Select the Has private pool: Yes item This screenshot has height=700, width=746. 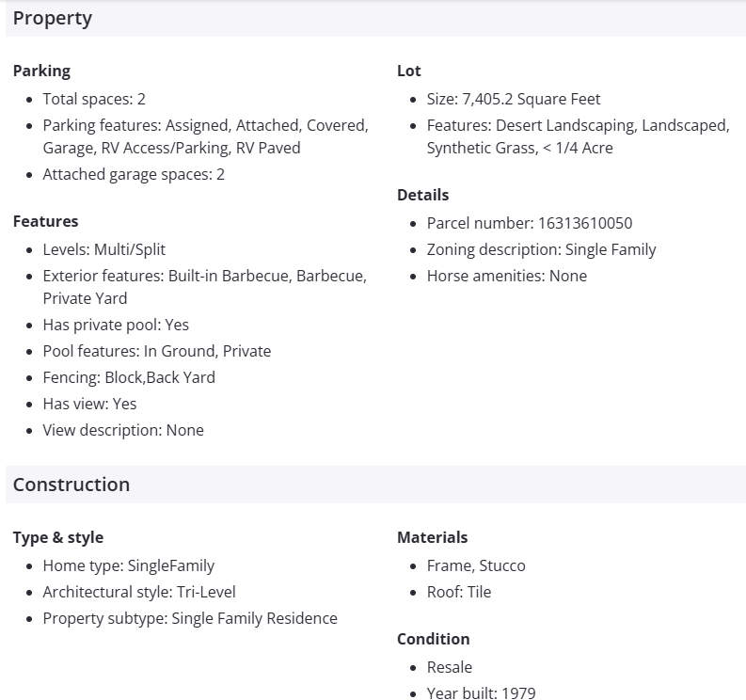(116, 325)
